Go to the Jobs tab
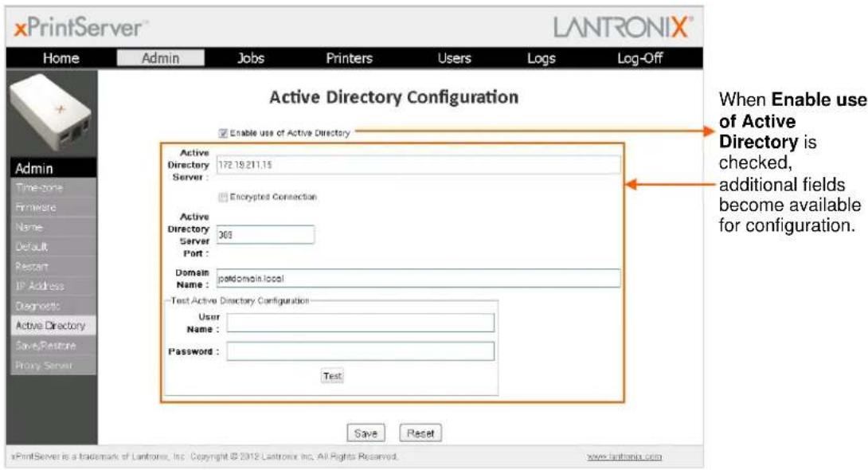Screen dimensions: 868x470 click(251, 58)
